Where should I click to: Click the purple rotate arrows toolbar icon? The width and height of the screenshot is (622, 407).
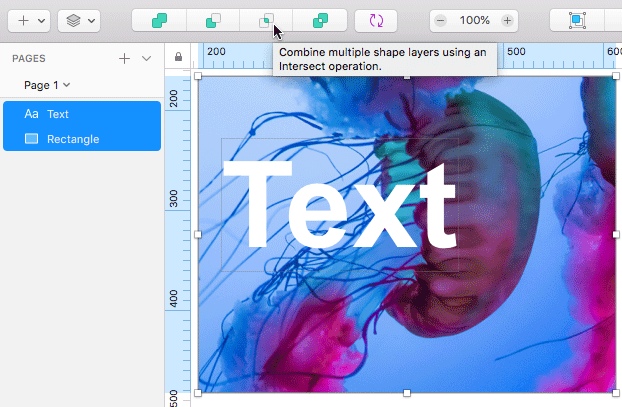pos(376,20)
